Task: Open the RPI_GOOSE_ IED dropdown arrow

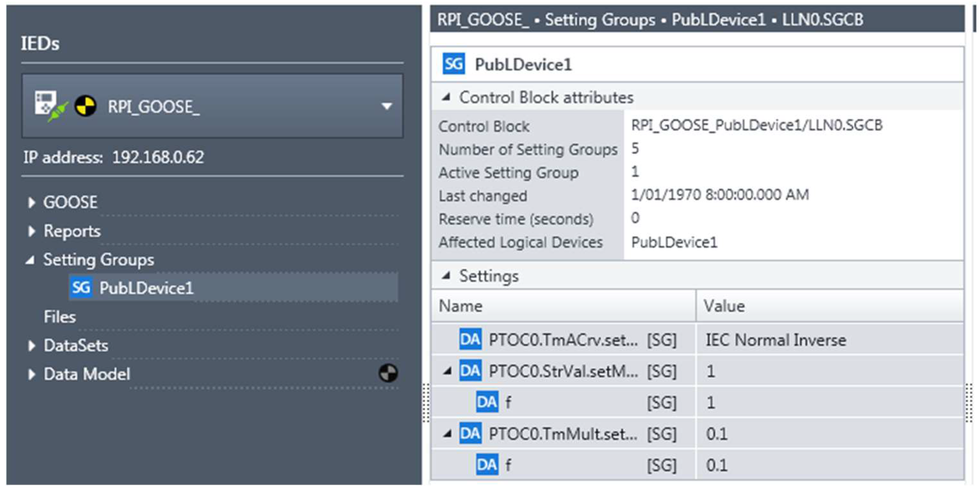Action: pyautogui.click(x=386, y=106)
